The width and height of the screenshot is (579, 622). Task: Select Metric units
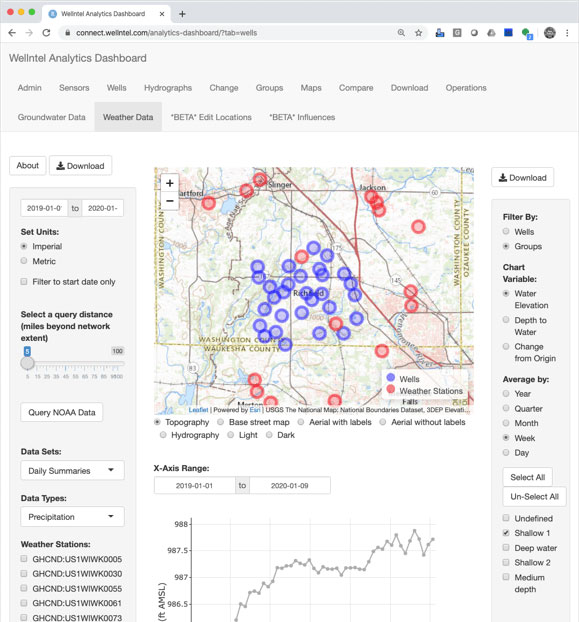[x=24, y=261]
